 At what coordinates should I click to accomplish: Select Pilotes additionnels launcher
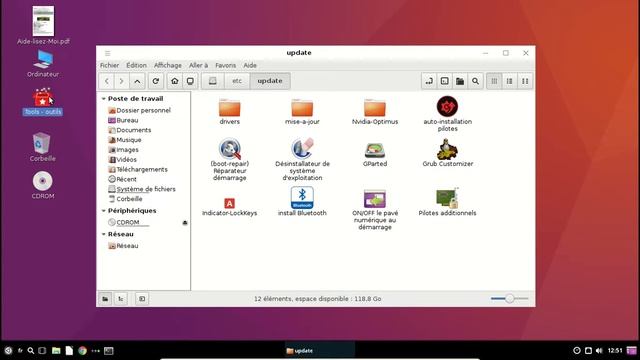click(447, 202)
